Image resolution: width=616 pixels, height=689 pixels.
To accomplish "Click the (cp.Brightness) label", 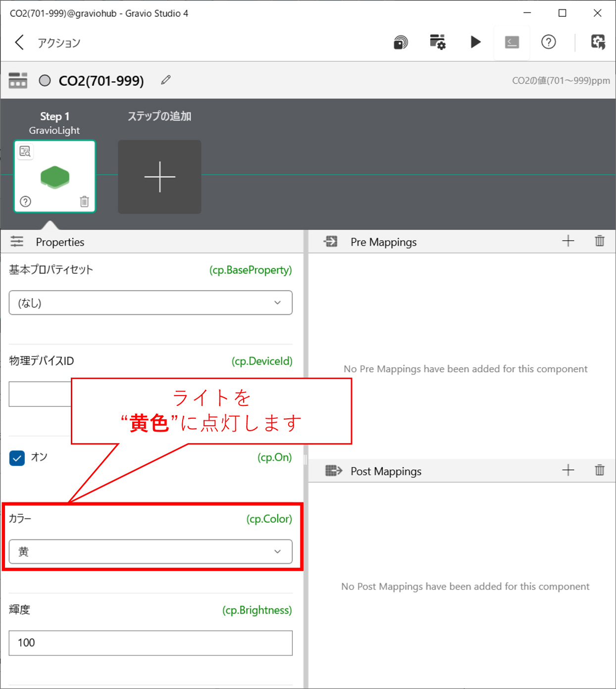I will pyautogui.click(x=257, y=610).
